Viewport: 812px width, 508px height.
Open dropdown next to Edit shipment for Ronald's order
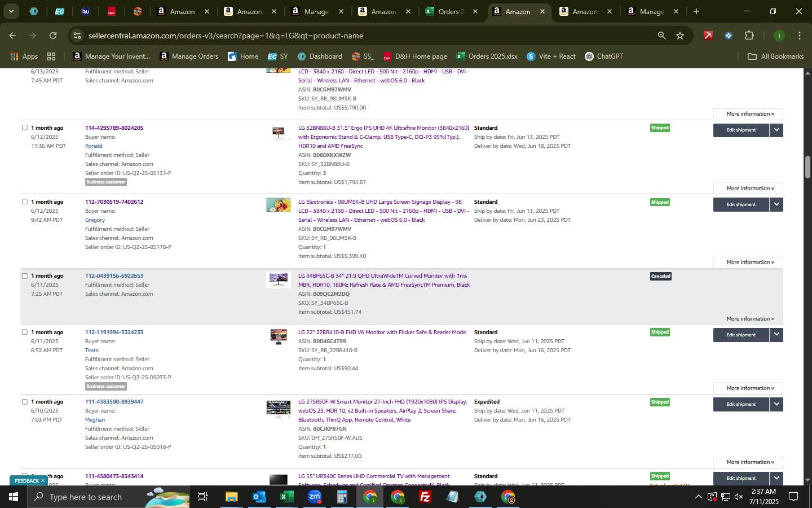776,130
